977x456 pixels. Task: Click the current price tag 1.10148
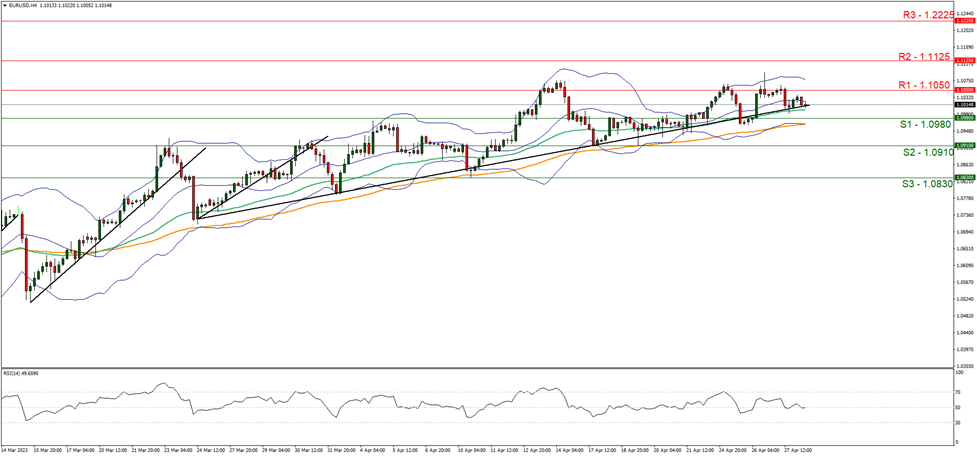pyautogui.click(x=964, y=104)
